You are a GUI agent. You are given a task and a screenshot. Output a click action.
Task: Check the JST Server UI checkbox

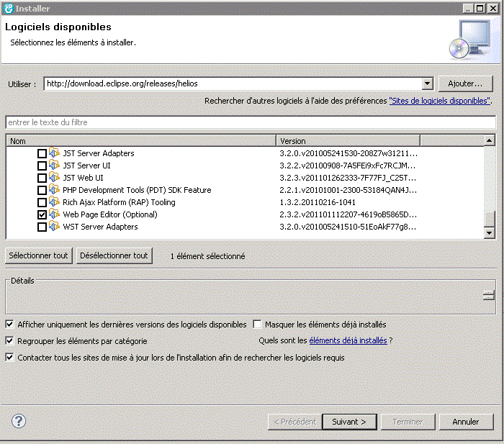pos(42,166)
